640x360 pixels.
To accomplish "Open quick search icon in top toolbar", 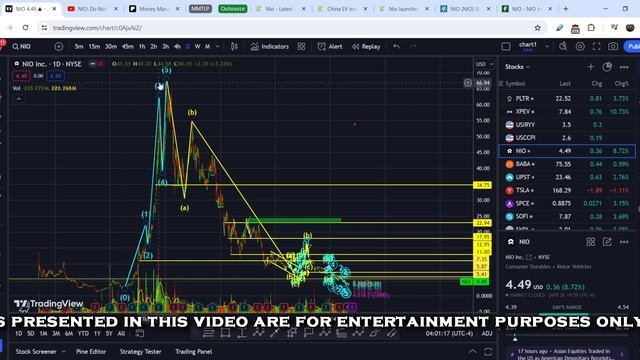I will [x=563, y=47].
